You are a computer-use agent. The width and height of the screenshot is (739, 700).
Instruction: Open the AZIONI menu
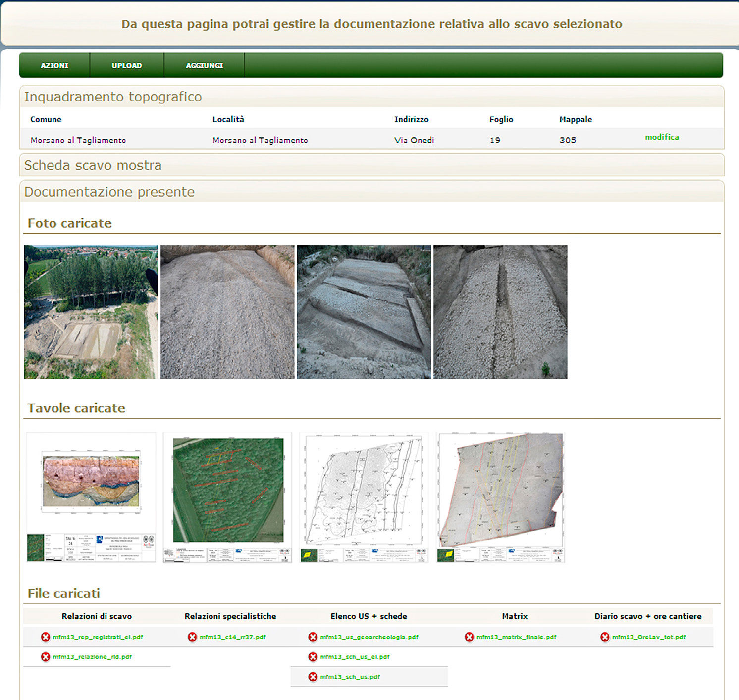[x=54, y=65]
